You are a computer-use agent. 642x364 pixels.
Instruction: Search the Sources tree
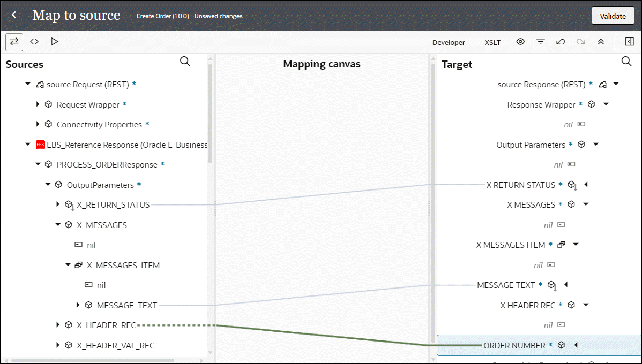185,62
